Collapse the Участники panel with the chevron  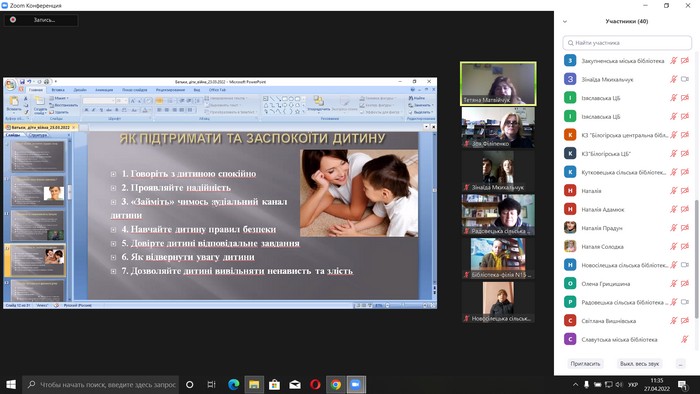tap(565, 21)
